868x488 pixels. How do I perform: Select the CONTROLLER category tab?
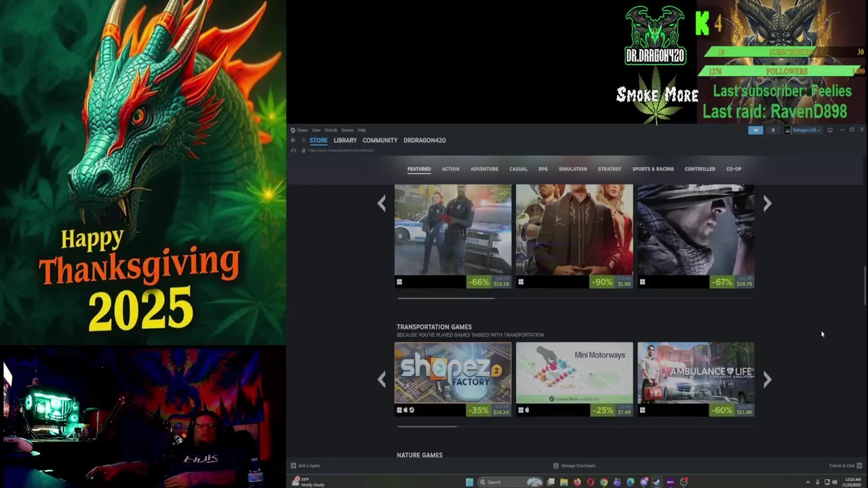click(x=700, y=169)
